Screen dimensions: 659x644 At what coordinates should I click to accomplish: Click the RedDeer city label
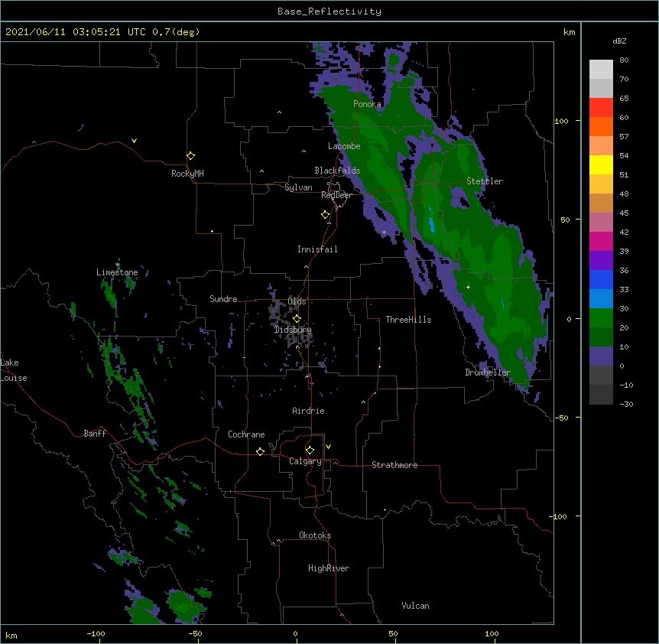click(x=336, y=195)
